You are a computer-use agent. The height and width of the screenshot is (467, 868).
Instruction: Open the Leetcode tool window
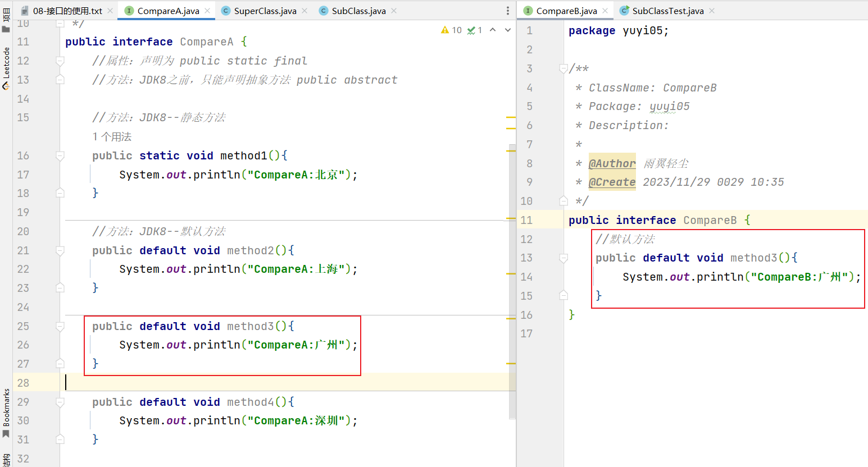click(6, 68)
